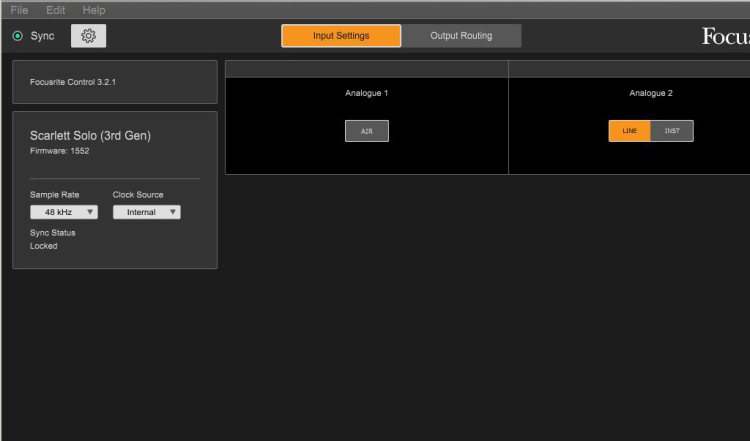Toggle AIR mode on Analogue 1
Viewport: 750px width, 441px height.
point(366,131)
